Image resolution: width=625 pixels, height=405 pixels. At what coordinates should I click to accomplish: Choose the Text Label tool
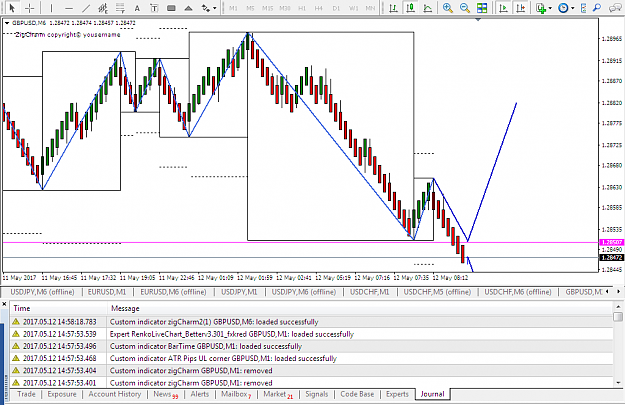[154, 8]
